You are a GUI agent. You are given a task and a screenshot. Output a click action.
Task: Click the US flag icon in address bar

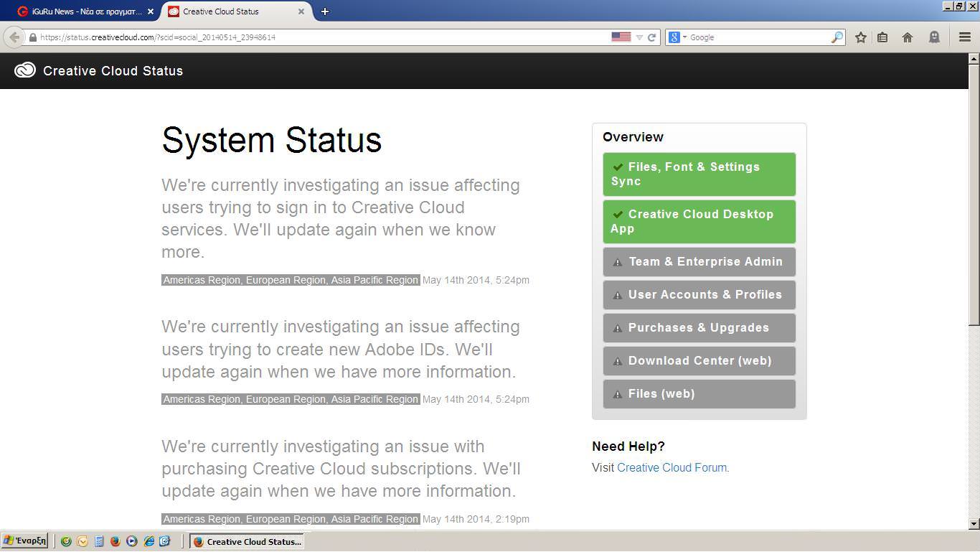coord(621,37)
